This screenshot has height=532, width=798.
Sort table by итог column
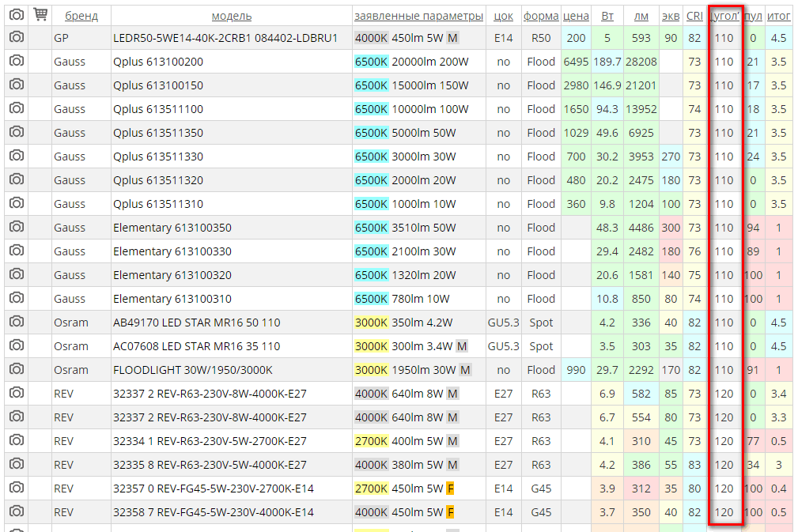[x=779, y=17]
